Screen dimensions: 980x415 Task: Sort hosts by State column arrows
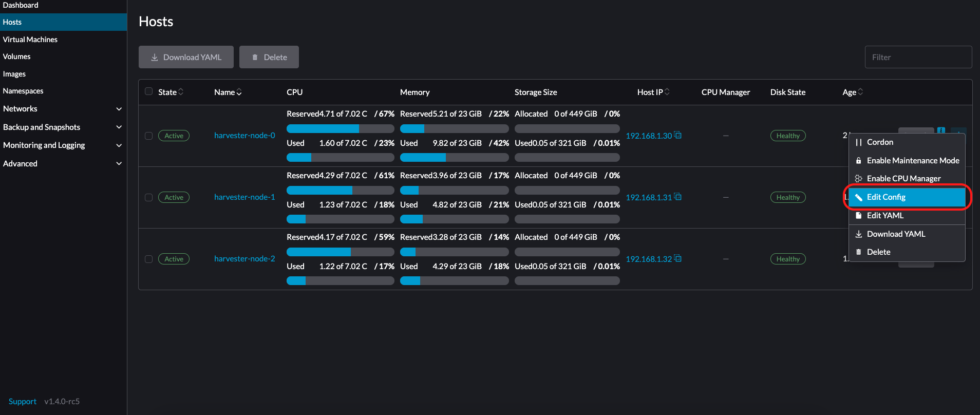181,92
